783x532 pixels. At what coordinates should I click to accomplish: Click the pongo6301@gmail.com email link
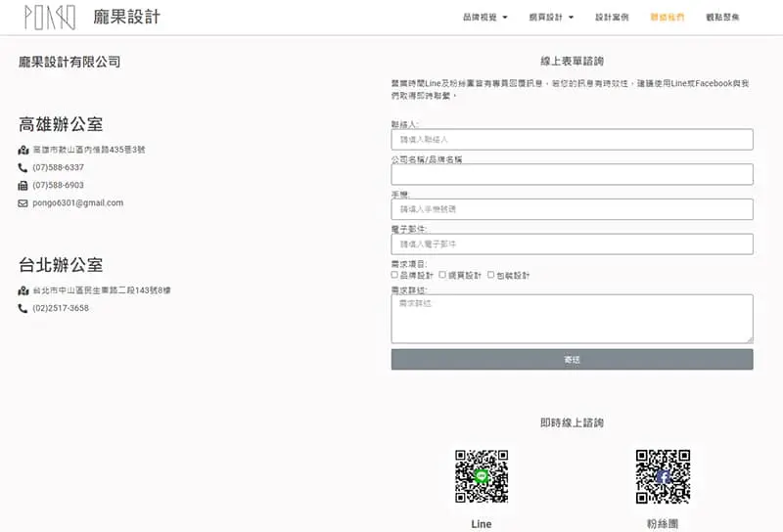click(x=78, y=203)
